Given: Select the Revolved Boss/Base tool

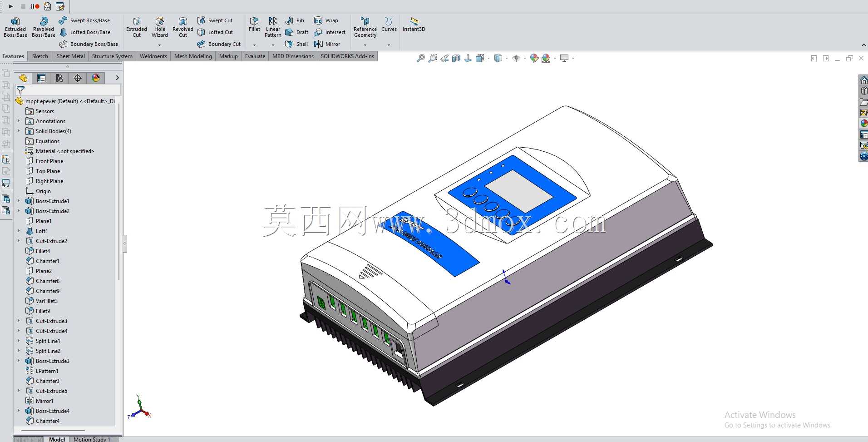Looking at the screenshot, I should pyautogui.click(x=44, y=27).
